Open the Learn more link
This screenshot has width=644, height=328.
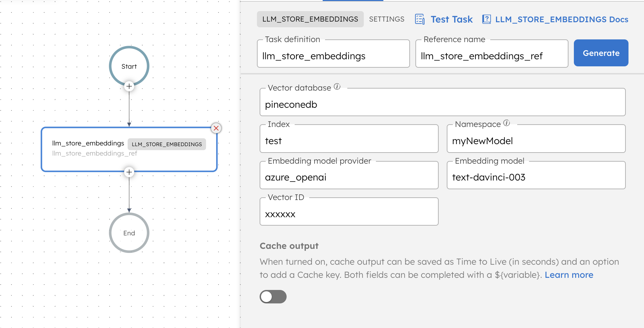[x=569, y=275]
